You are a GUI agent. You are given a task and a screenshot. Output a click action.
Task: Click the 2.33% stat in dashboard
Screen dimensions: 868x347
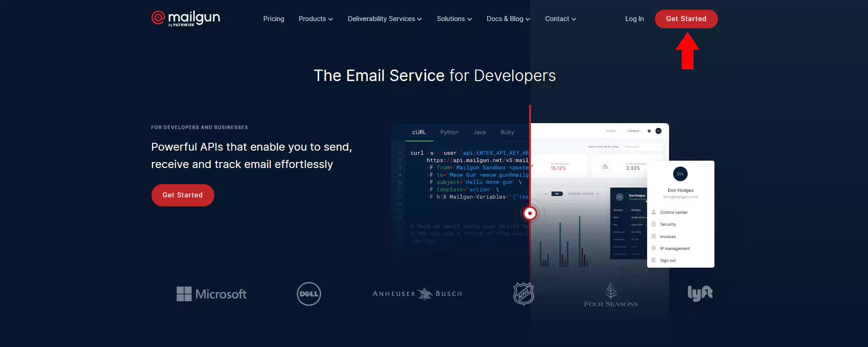[633, 168]
